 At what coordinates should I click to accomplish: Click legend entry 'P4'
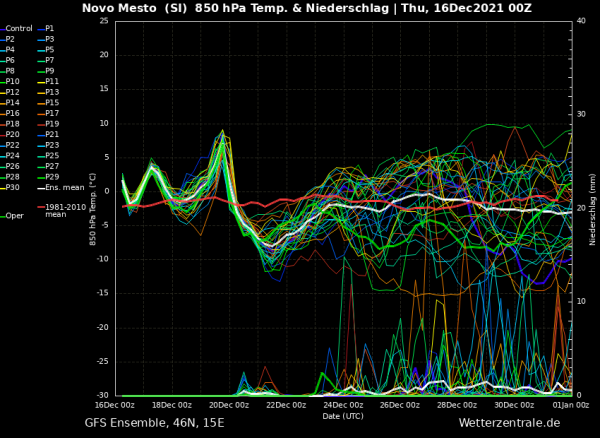8,50
